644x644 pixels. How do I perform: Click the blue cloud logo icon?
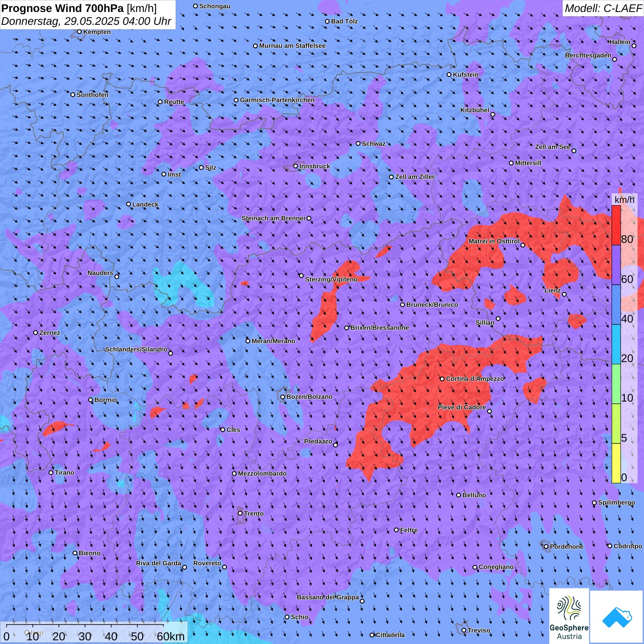pyautogui.click(x=617, y=617)
